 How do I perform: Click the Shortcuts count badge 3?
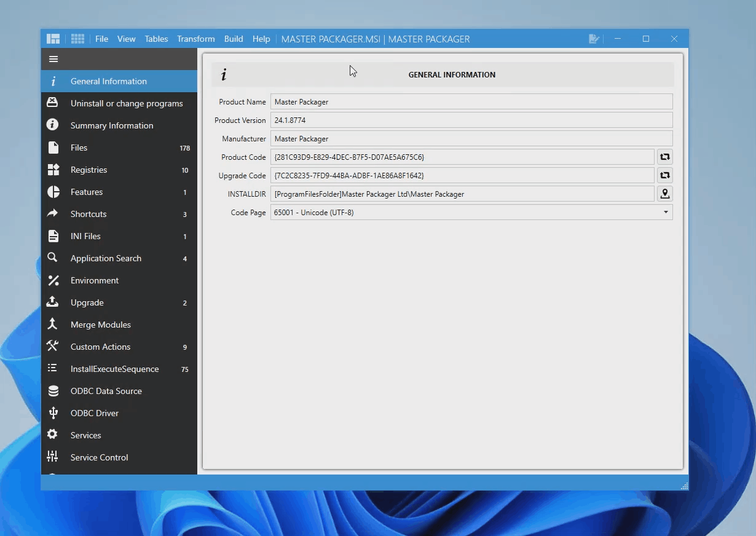[185, 215]
